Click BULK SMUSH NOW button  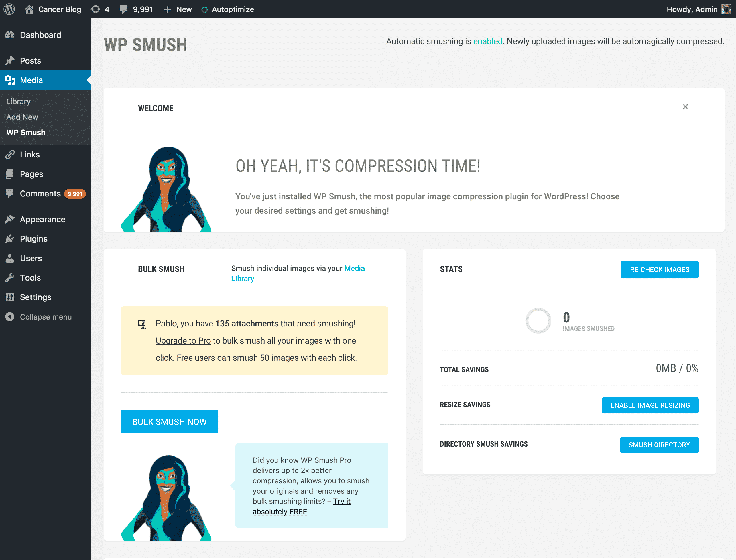point(169,421)
